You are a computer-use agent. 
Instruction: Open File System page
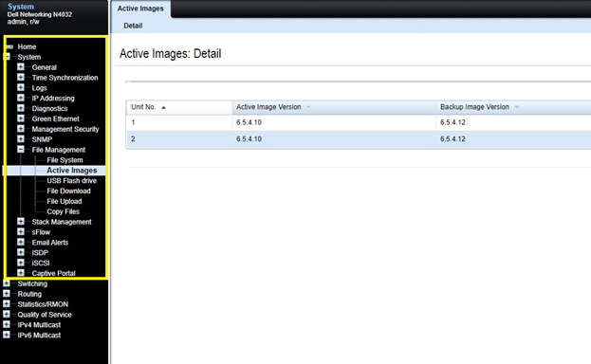click(65, 160)
